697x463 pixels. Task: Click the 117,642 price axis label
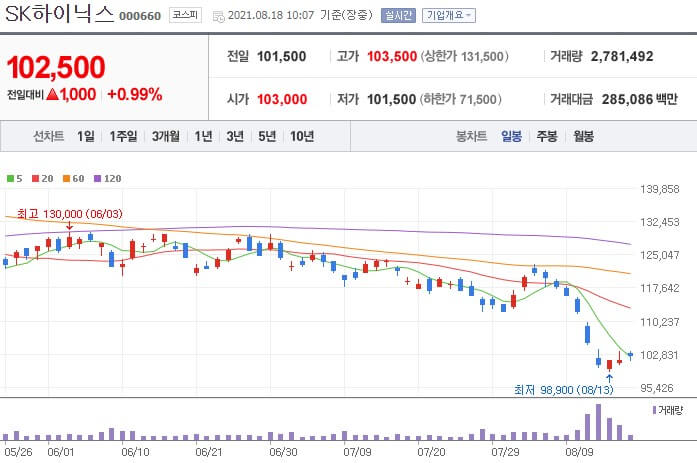click(x=660, y=288)
